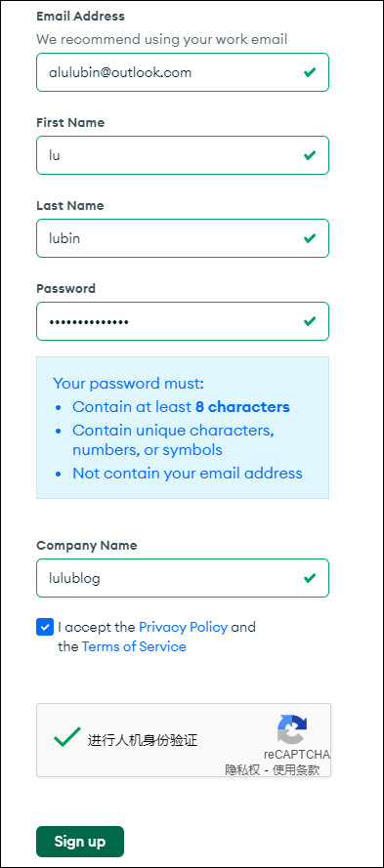The width and height of the screenshot is (384, 868).
Task: Click the green check beside lulublog
Action: (310, 578)
